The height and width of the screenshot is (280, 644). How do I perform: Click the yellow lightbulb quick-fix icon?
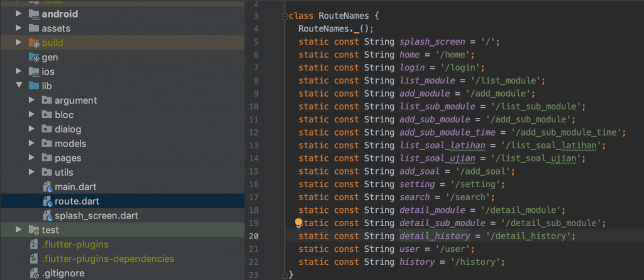pos(299,223)
